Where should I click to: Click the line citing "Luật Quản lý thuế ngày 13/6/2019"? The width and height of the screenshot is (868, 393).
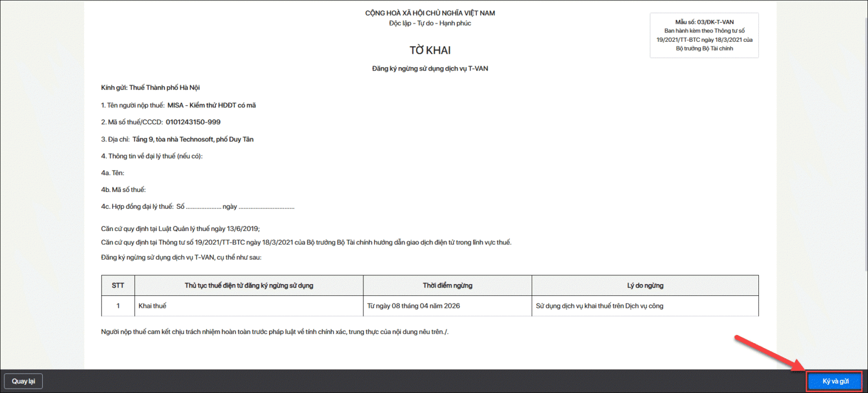pyautogui.click(x=180, y=229)
